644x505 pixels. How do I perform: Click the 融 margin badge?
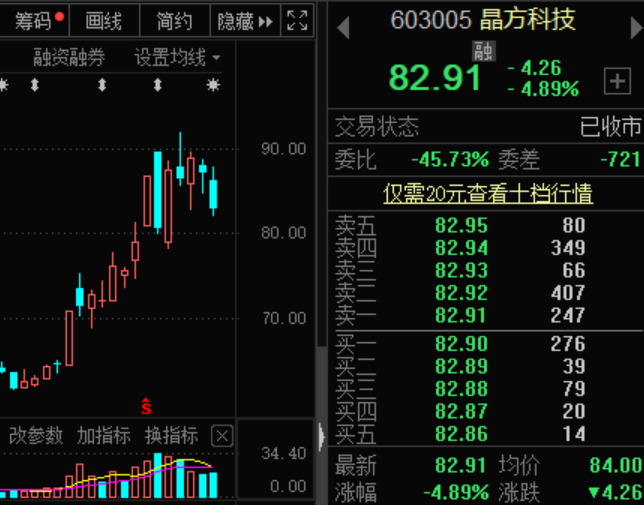pos(483,51)
